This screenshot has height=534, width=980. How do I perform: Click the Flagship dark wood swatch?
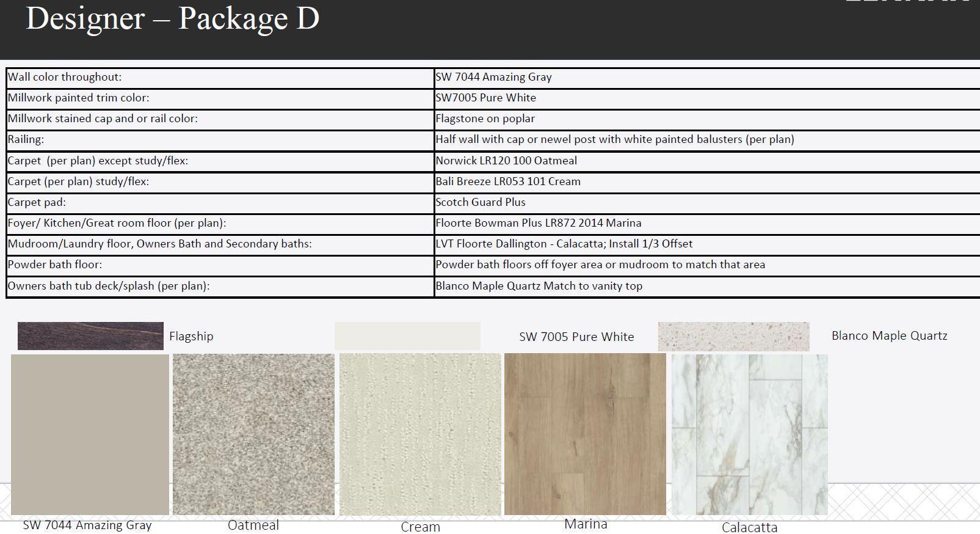pyautogui.click(x=90, y=336)
